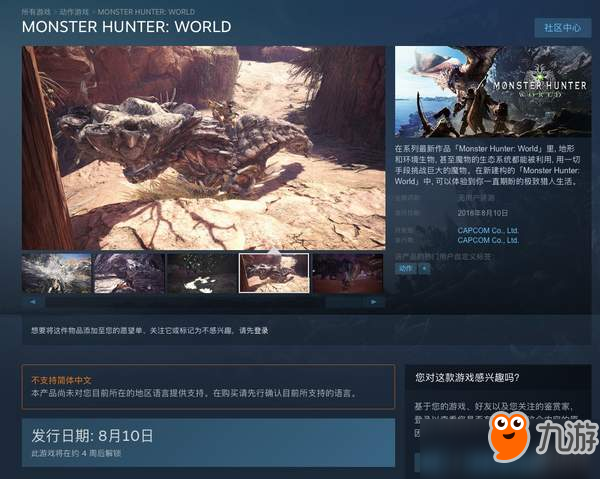Image resolution: width=600 pixels, height=479 pixels.
Task: Select the 动作 genre tag
Action: click(406, 269)
